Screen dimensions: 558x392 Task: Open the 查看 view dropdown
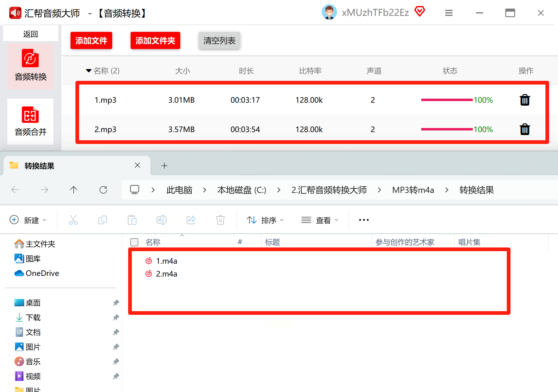point(320,220)
